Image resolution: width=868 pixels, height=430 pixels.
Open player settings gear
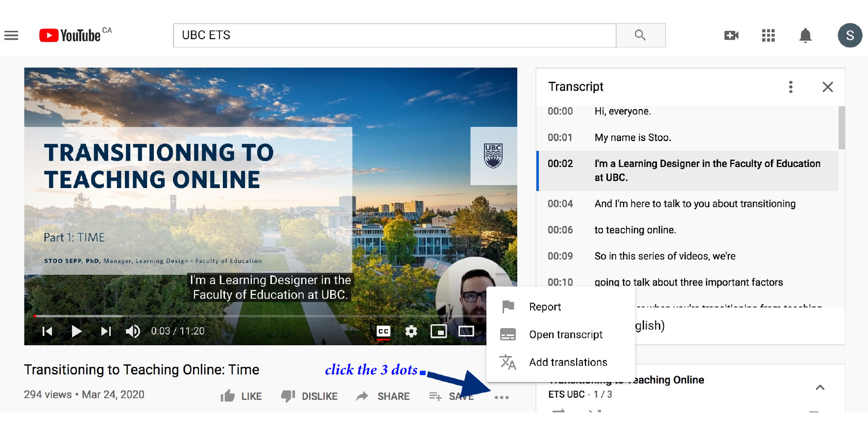(411, 332)
